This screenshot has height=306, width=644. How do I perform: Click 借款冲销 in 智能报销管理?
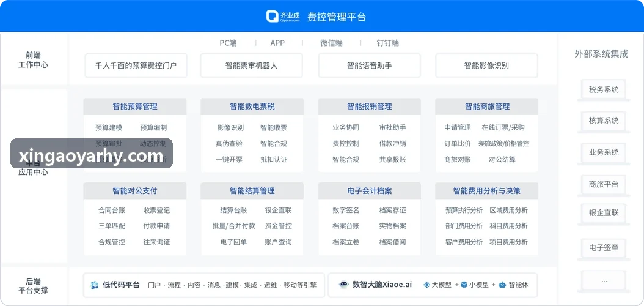393,144
